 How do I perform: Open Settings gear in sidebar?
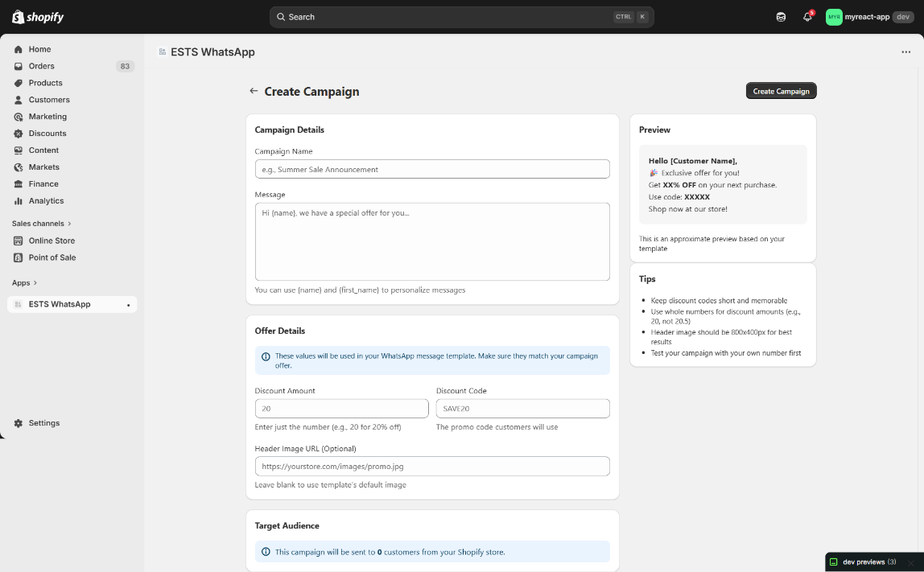tap(43, 423)
